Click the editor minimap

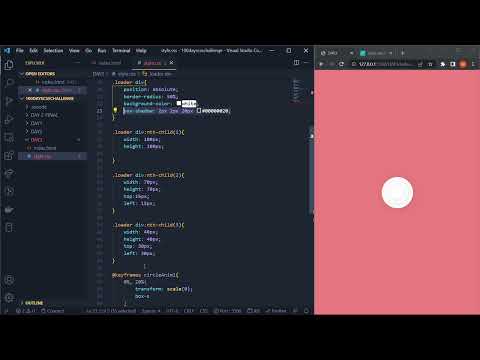tap(297, 91)
